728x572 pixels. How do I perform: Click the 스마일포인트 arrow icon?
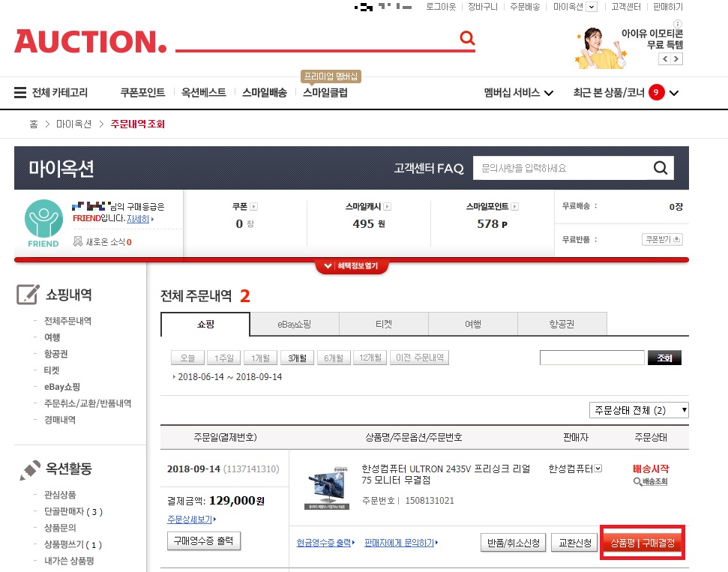click(514, 207)
